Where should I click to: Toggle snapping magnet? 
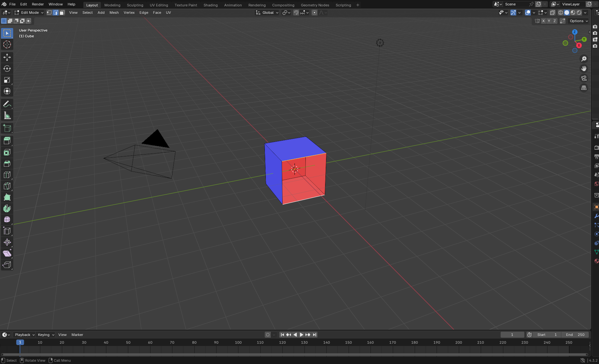(296, 13)
